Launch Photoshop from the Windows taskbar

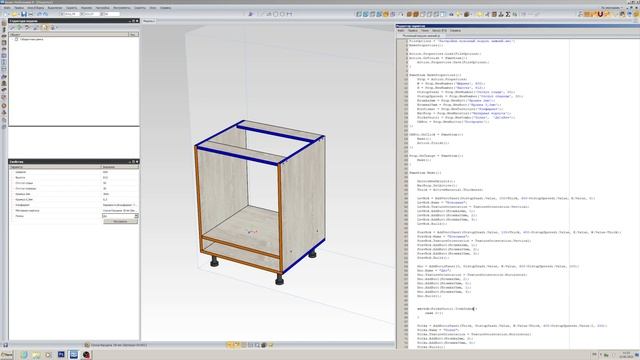click(61, 355)
